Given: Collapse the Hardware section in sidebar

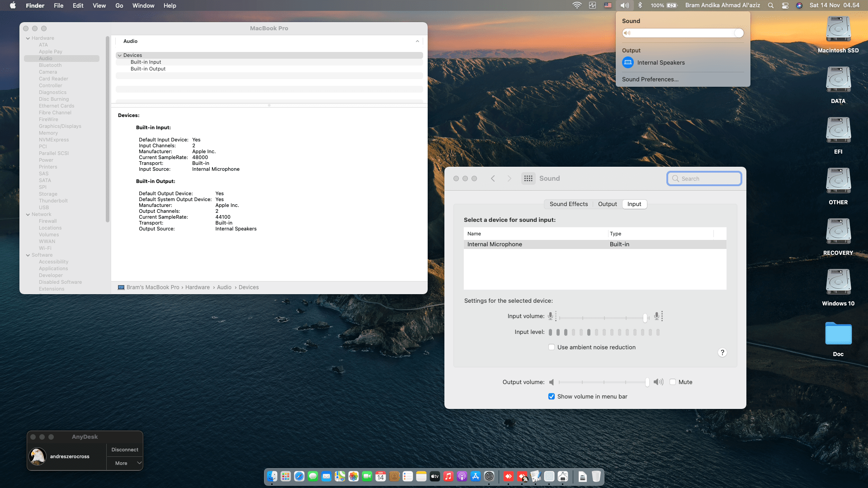Looking at the screenshot, I should [28, 38].
